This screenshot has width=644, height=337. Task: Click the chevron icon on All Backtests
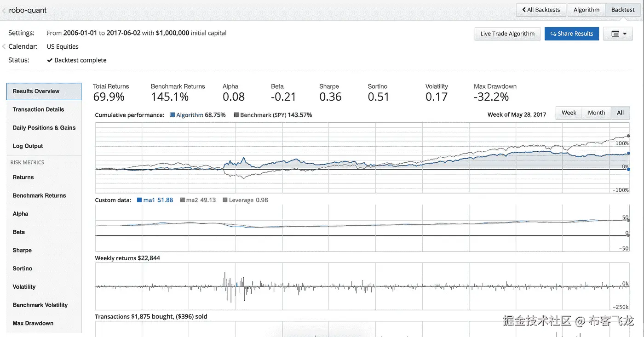click(523, 10)
